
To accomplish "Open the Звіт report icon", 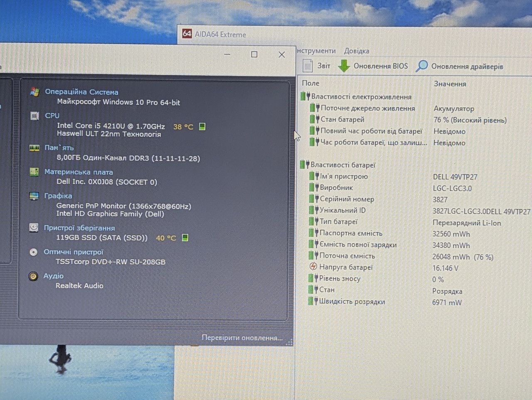I will [308, 66].
